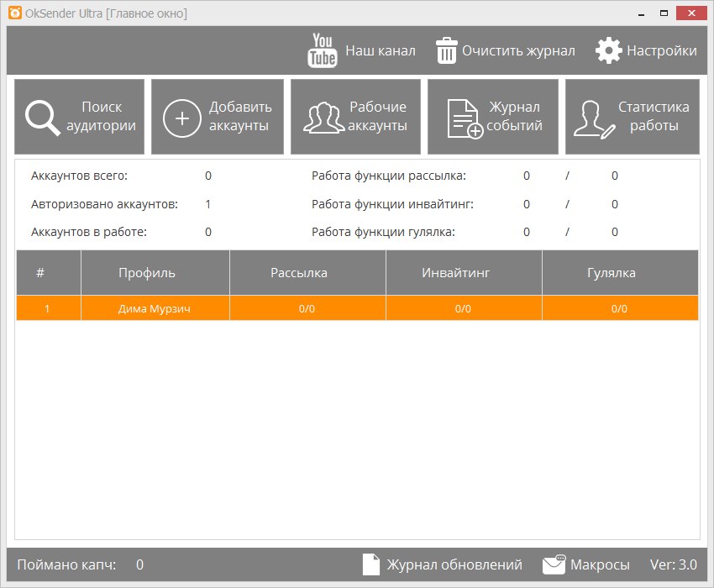Click the Гулялка column header
The image size is (714, 588).
(x=620, y=272)
